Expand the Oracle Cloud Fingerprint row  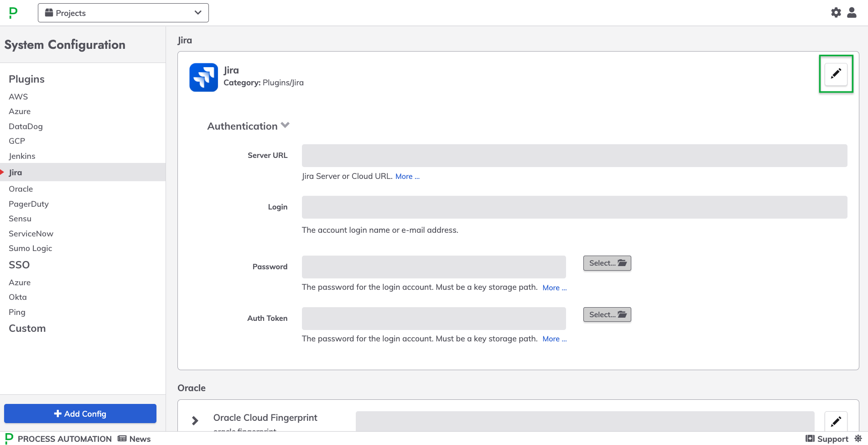click(x=195, y=421)
